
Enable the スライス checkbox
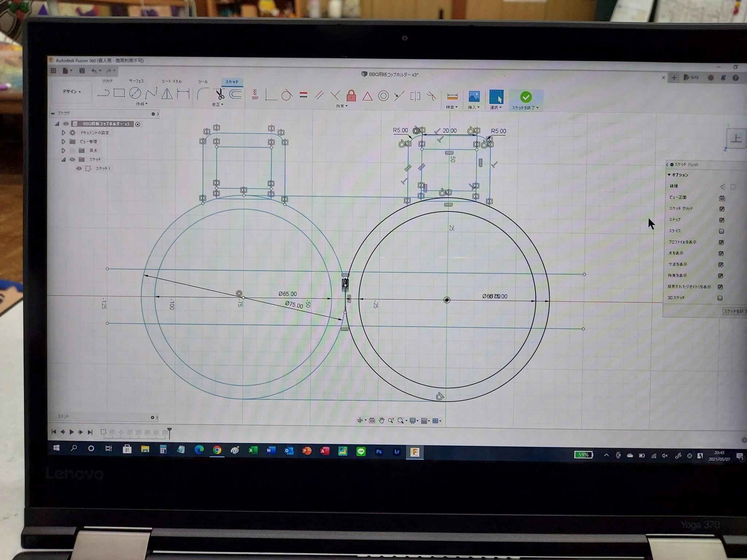point(721,231)
